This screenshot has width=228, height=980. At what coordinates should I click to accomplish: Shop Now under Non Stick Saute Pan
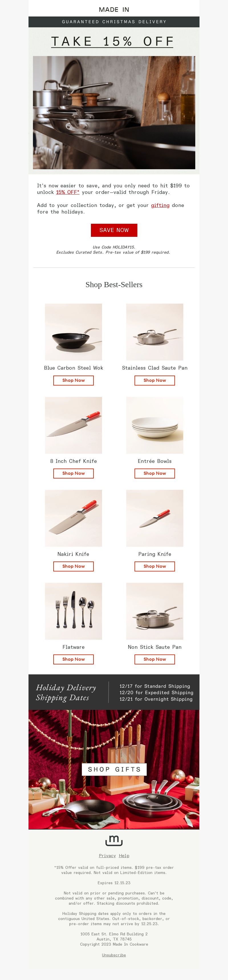click(155, 659)
